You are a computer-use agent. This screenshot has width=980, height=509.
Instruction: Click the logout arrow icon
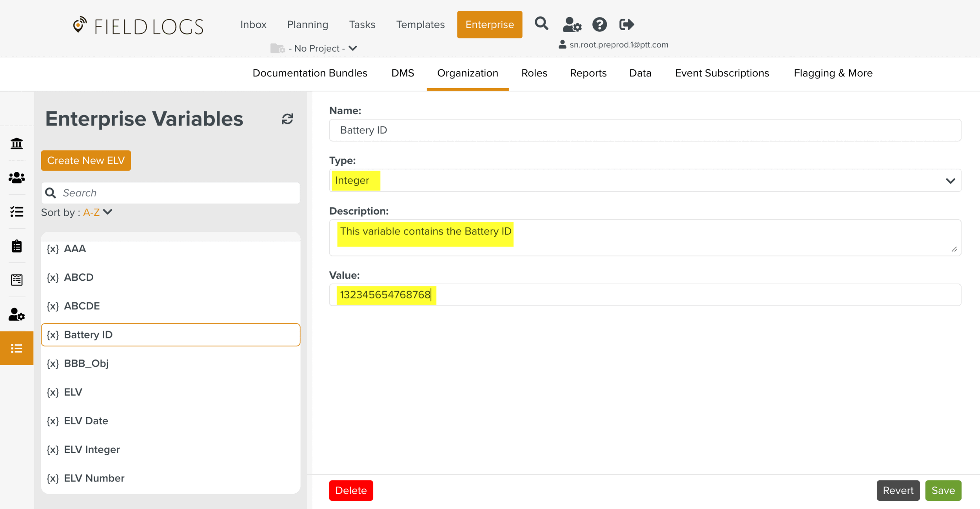click(626, 25)
